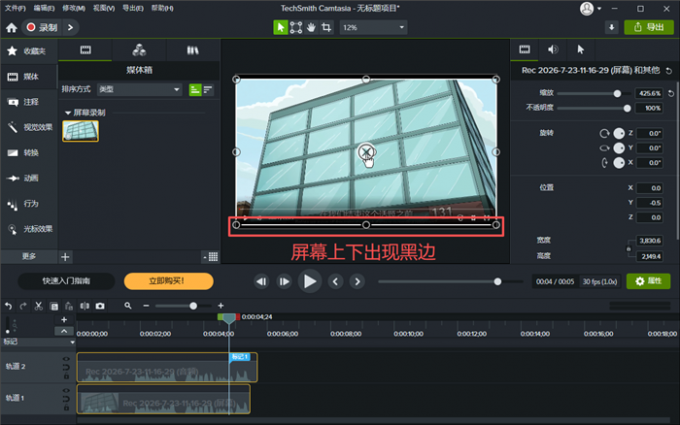Open the 帮助(H) menu
The image size is (680, 425).
pyautogui.click(x=162, y=8)
